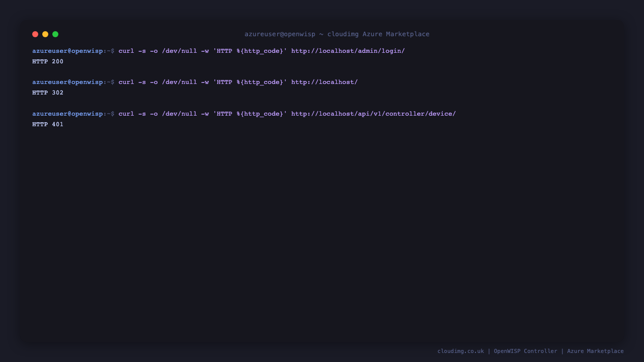The height and width of the screenshot is (362, 644).
Task: Click the red close window dot
Action: (x=35, y=34)
